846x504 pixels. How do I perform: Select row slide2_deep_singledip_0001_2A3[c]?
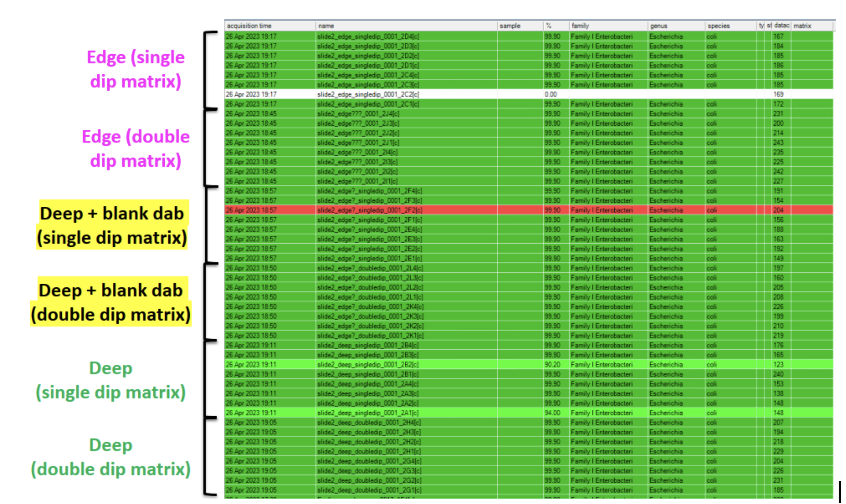click(529, 393)
